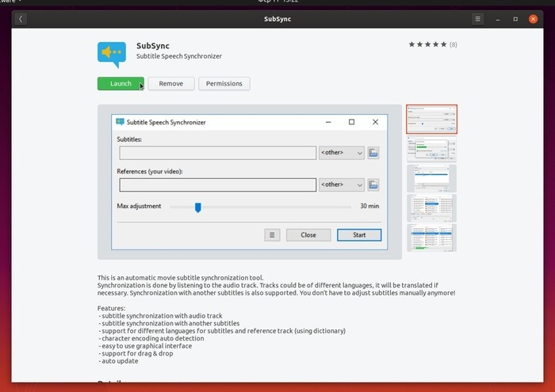Minimize the SubSync software window

click(x=498, y=19)
